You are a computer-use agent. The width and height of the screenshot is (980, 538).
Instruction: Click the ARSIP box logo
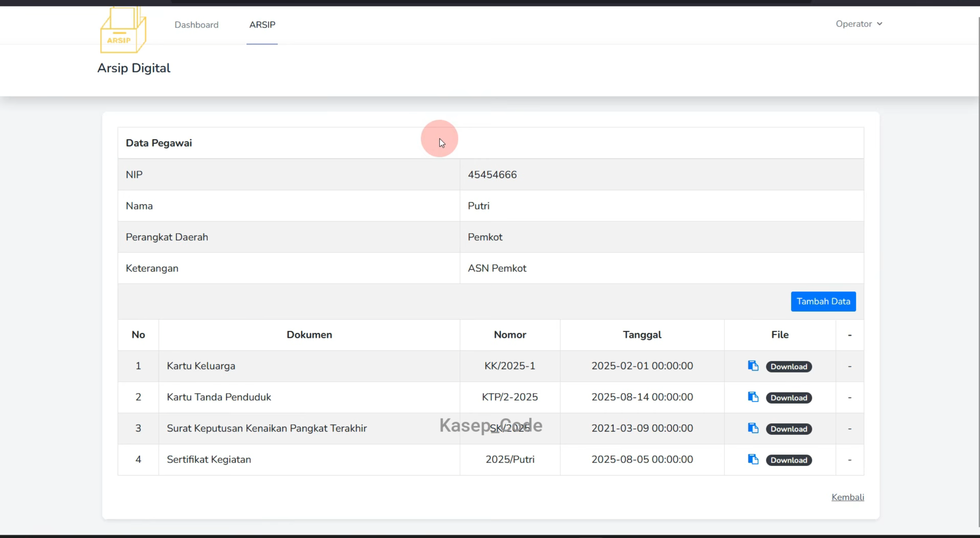click(x=123, y=30)
